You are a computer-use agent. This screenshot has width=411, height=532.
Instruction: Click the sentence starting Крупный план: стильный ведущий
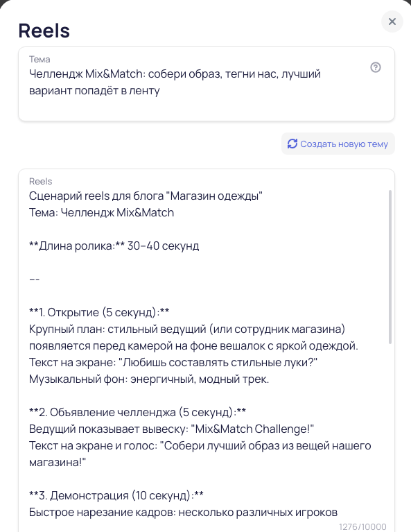[193, 337]
